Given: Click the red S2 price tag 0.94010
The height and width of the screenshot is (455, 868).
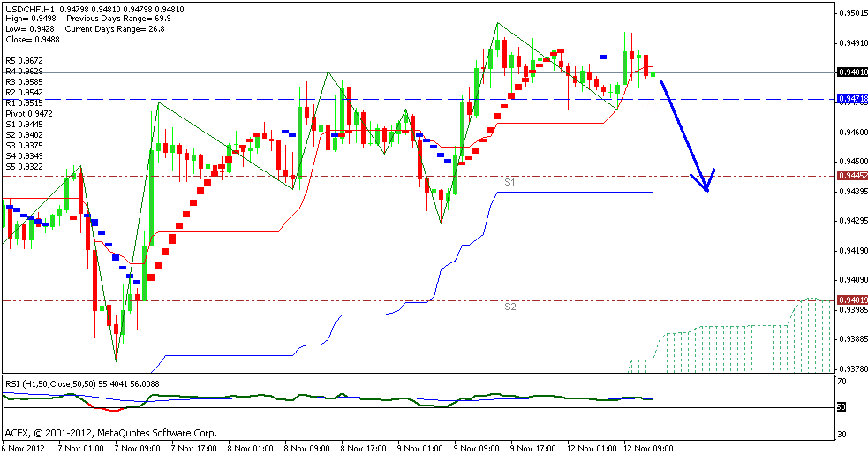Looking at the screenshot, I should 850,300.
